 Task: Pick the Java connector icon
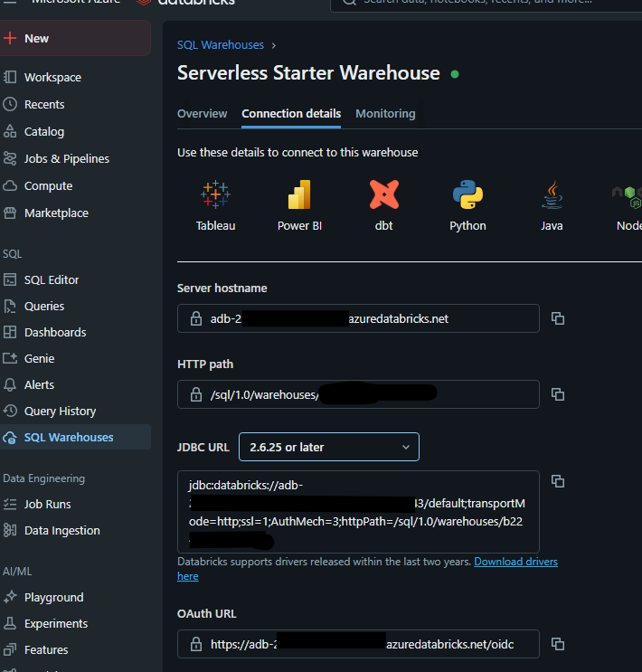tap(552, 195)
